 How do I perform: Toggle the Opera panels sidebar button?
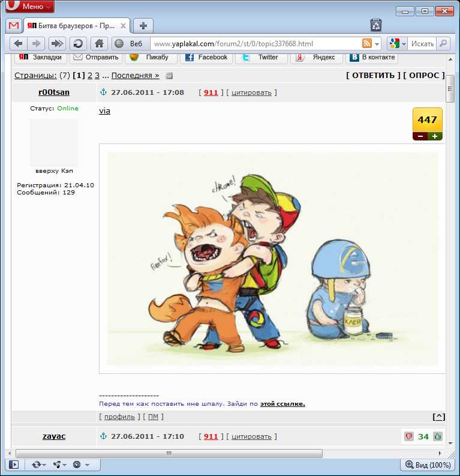pos(14,465)
